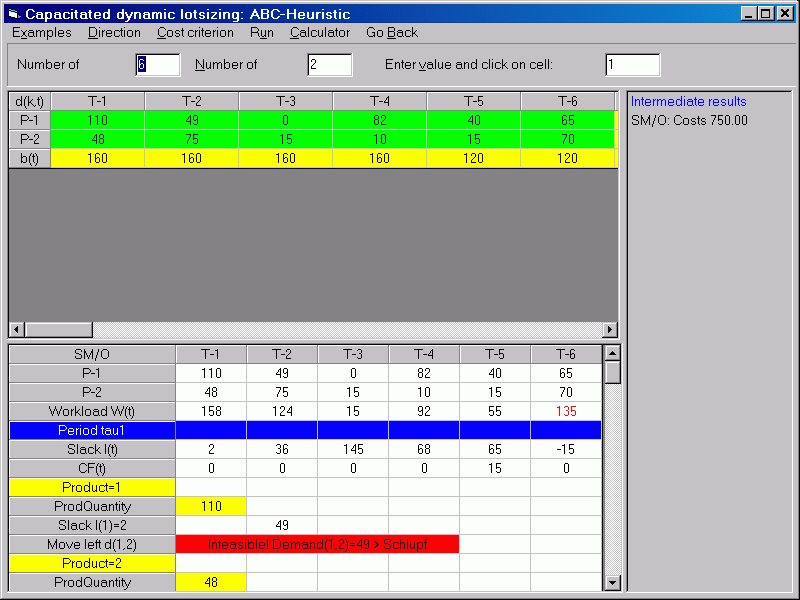Click the second Number of field showing 2
The image size is (800, 600).
point(330,65)
